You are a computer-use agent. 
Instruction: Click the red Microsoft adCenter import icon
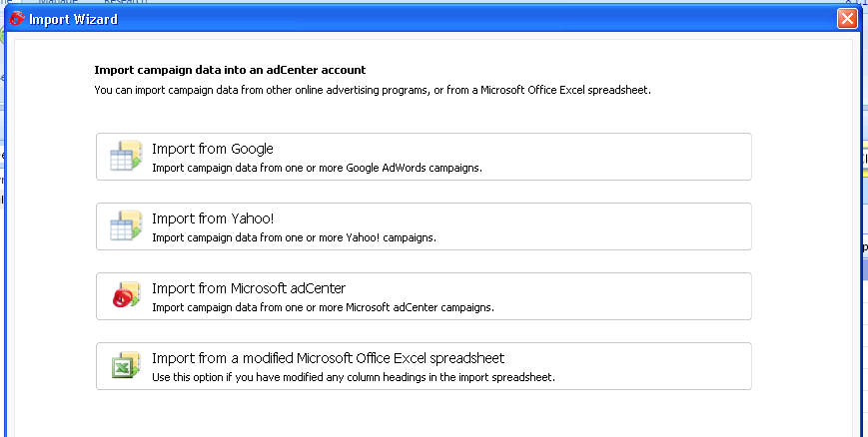click(126, 295)
